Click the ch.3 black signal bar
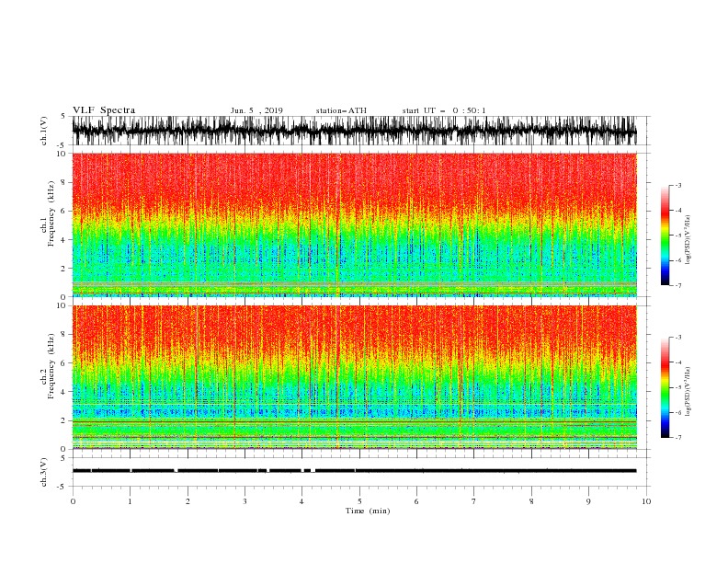728x563 pixels. click(354, 471)
